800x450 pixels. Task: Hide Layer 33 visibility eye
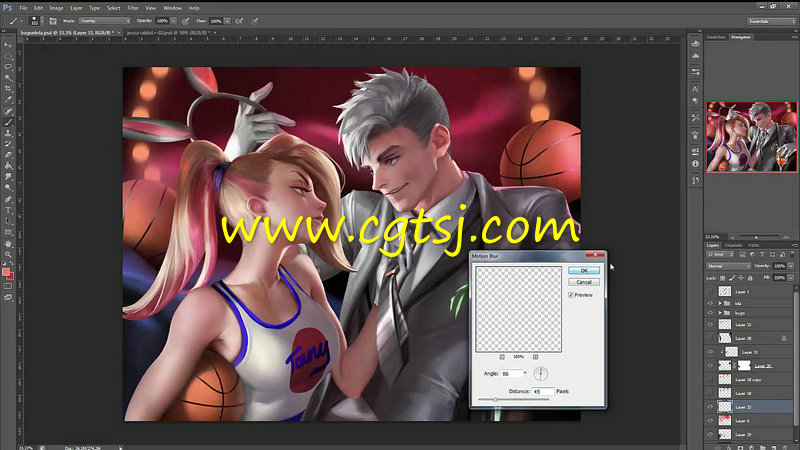click(710, 407)
